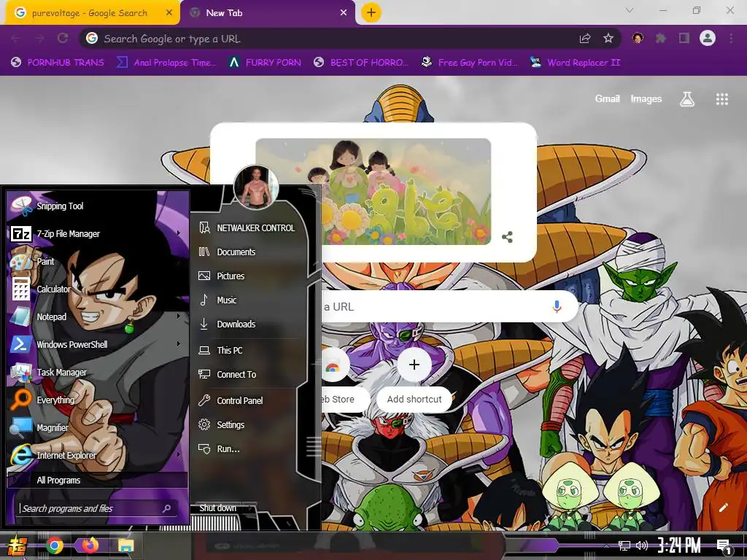
Task: Start voice search with microphone
Action: click(557, 307)
